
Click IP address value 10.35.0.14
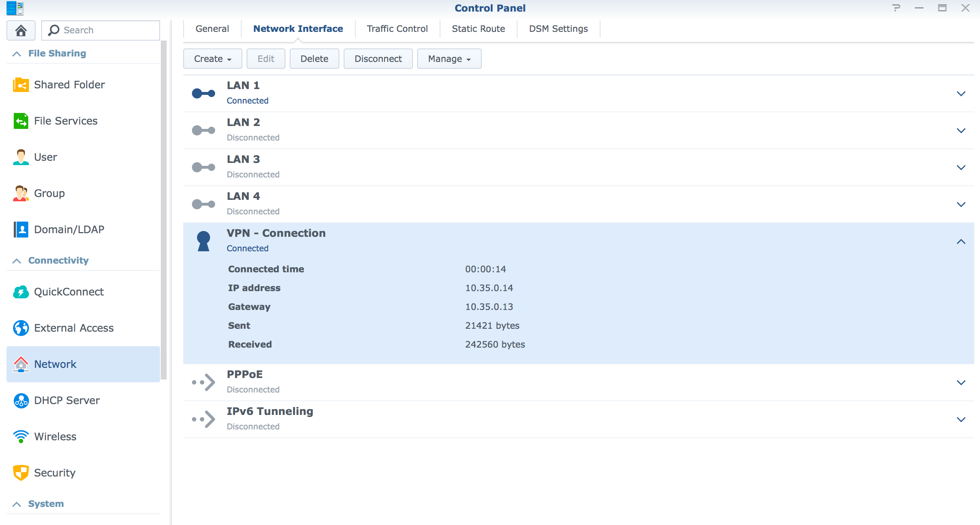coord(489,287)
